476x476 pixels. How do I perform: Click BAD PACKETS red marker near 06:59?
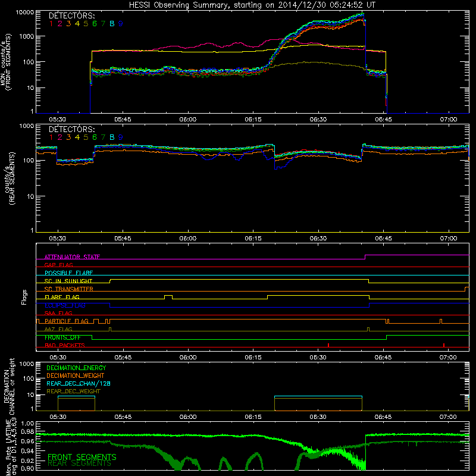coord(444,345)
